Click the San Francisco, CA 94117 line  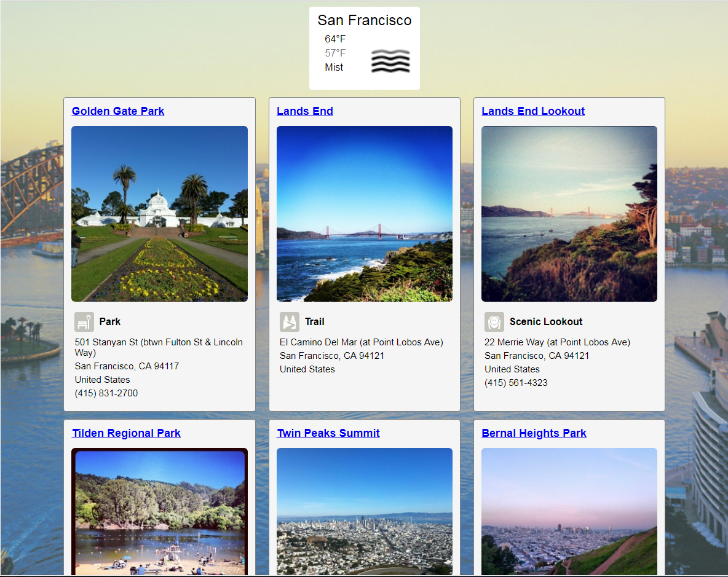pyautogui.click(x=127, y=366)
